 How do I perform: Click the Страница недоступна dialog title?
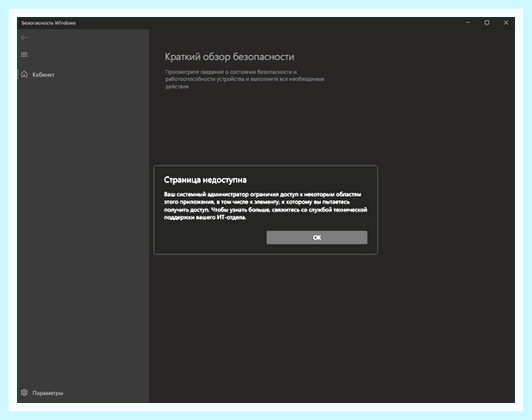[205, 180]
